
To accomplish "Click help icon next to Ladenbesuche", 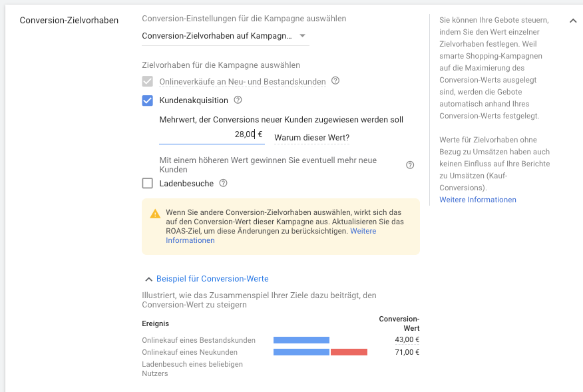I will pyautogui.click(x=224, y=183).
